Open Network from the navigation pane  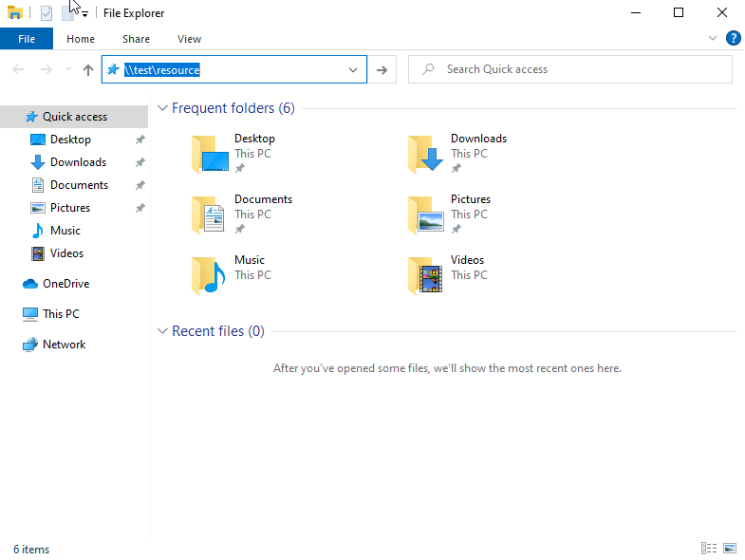pyautogui.click(x=64, y=345)
